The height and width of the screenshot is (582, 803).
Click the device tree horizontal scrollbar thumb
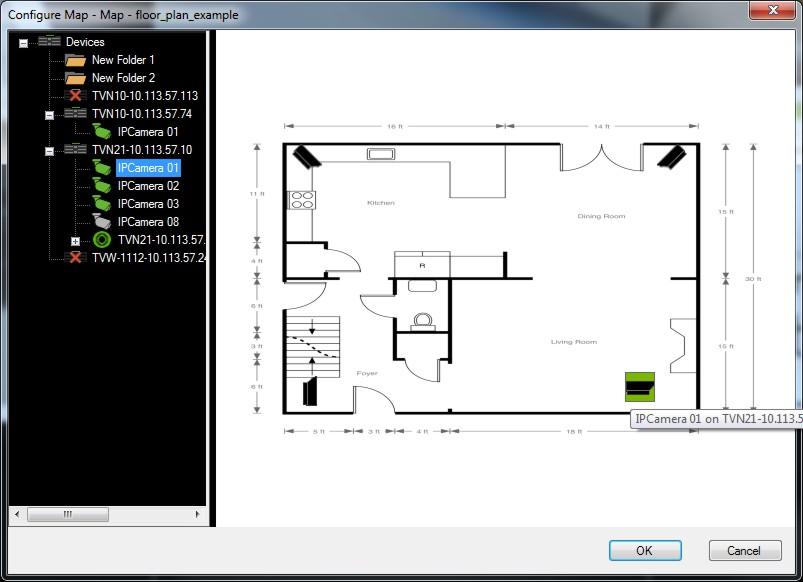(68, 514)
